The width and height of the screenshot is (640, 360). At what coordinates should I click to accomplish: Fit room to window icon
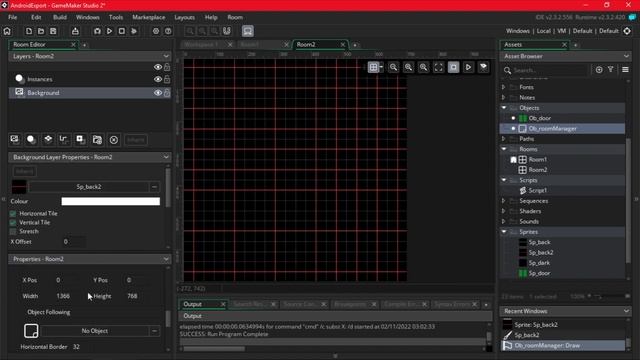coord(438,67)
